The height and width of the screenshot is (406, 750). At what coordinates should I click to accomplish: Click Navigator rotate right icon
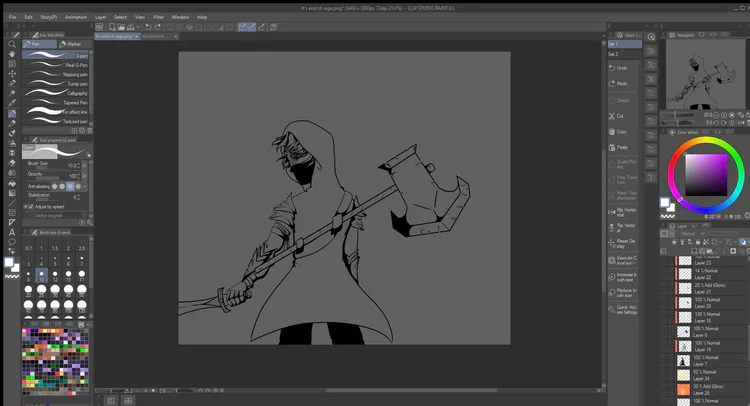[x=724, y=123]
